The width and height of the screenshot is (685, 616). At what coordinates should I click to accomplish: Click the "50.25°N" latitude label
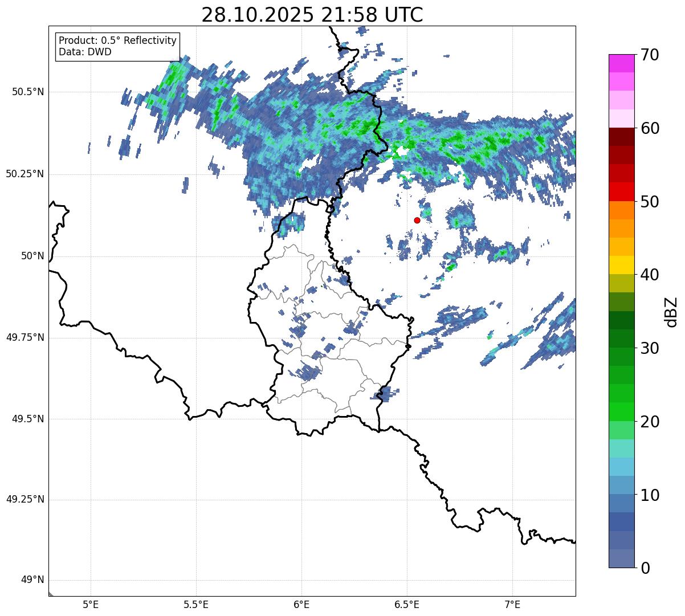pyautogui.click(x=25, y=174)
